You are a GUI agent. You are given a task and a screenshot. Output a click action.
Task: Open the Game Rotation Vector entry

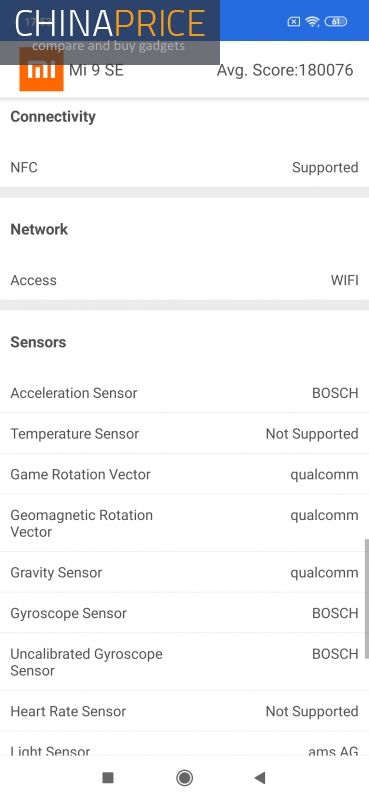(184, 474)
